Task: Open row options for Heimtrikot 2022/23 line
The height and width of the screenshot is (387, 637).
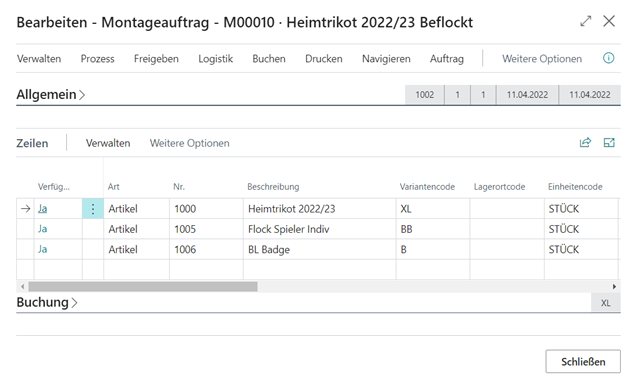Action: click(x=93, y=209)
